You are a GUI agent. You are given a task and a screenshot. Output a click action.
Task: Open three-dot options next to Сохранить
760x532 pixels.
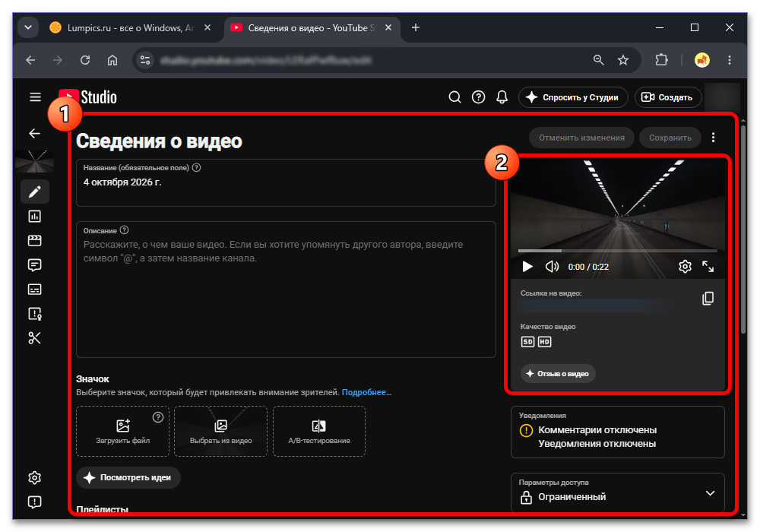click(x=713, y=138)
